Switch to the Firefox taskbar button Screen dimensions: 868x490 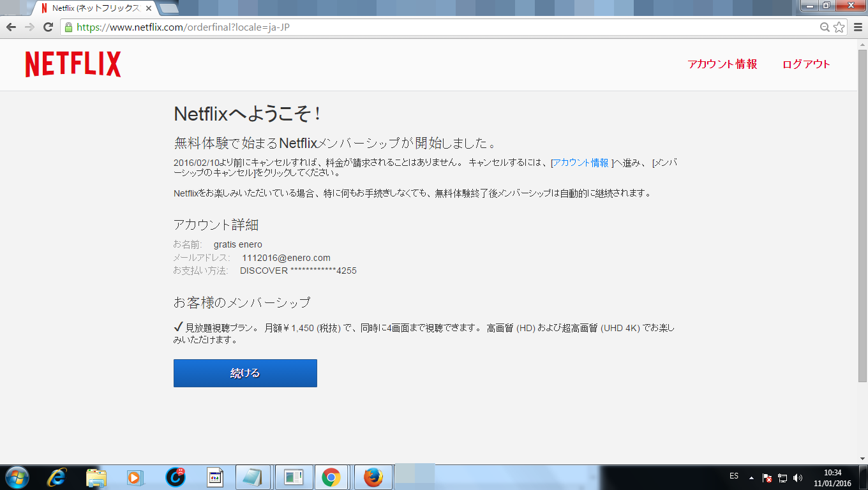click(373, 477)
